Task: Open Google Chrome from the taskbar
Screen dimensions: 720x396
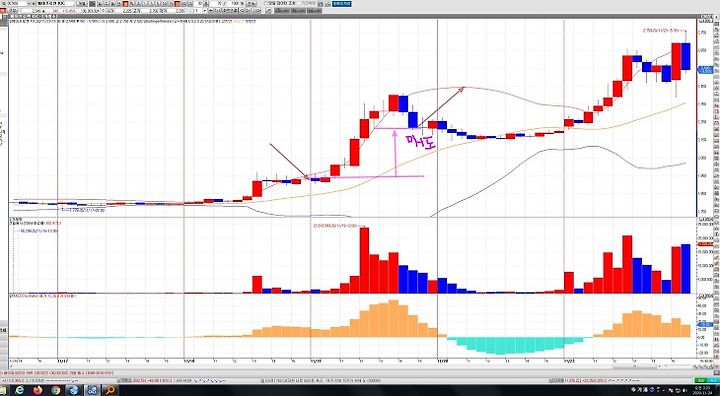Action: 56,390
